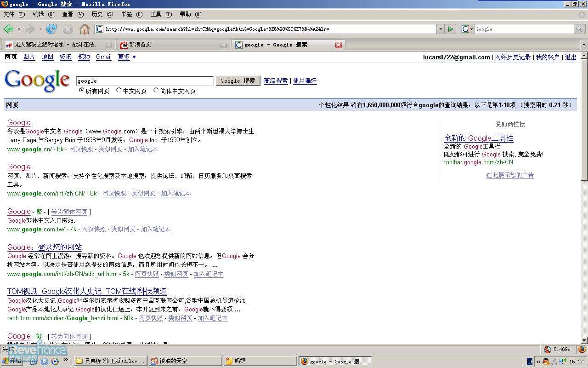588x368 pixels.
Task: Open the 历史 menu
Action: click(x=102, y=14)
